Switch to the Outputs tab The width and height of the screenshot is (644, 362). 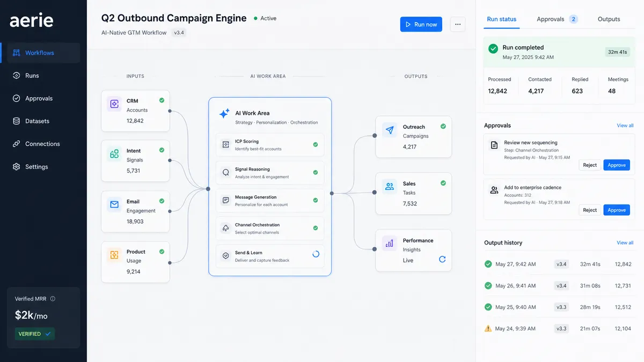(x=609, y=19)
